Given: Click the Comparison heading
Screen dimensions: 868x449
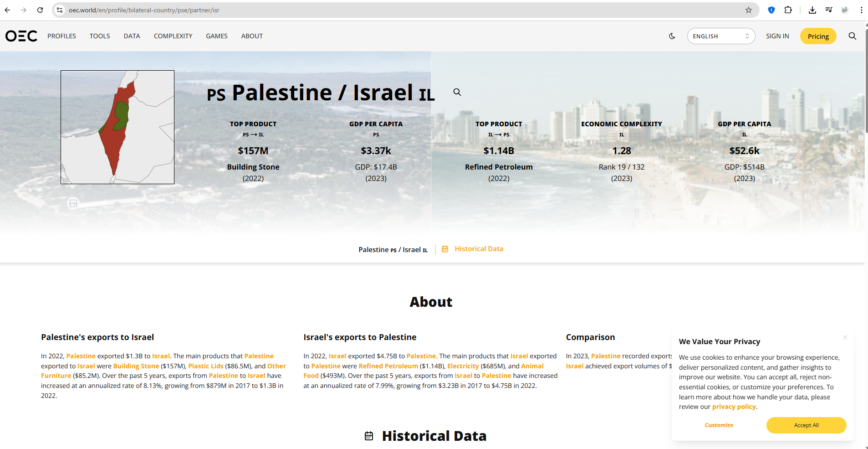Looking at the screenshot, I should (590, 337).
